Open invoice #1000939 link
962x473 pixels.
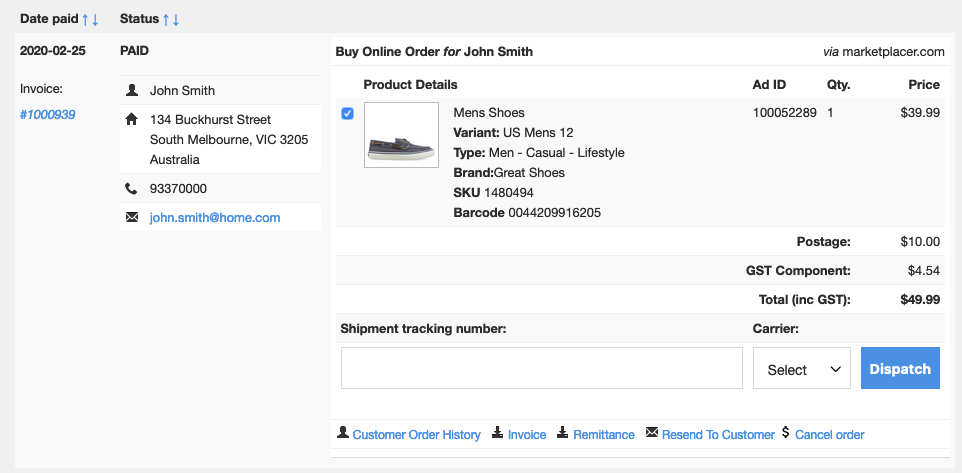47,114
